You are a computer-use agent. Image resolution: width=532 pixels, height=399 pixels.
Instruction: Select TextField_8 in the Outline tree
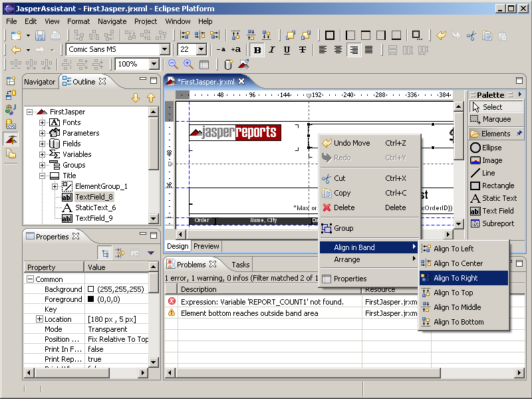pyautogui.click(x=94, y=197)
